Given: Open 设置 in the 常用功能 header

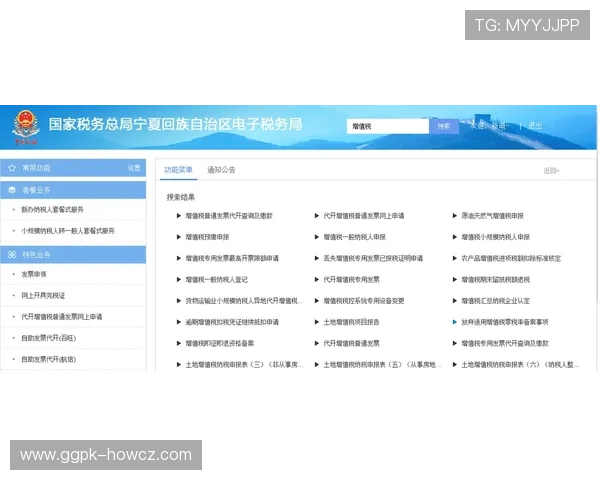Looking at the screenshot, I should pyautogui.click(x=134, y=168).
